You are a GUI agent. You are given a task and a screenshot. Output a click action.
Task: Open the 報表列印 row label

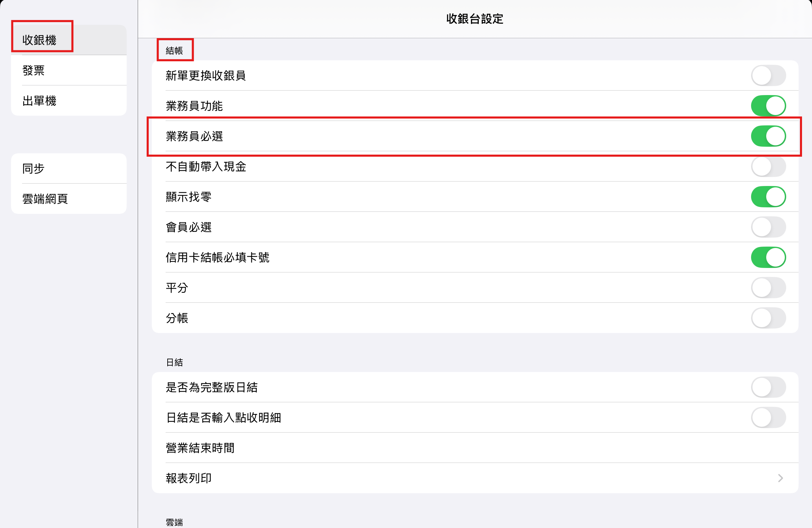pos(189,478)
